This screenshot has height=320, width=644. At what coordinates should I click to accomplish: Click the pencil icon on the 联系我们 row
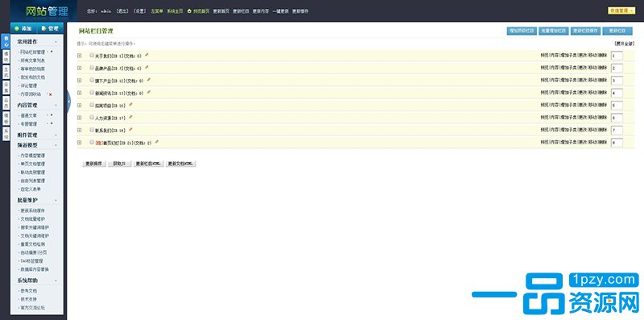click(x=130, y=129)
